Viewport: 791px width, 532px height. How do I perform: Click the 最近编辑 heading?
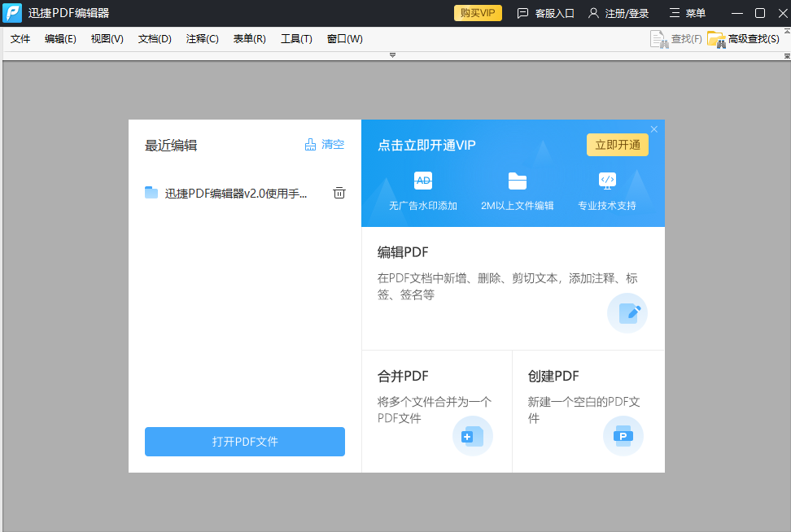(x=171, y=146)
